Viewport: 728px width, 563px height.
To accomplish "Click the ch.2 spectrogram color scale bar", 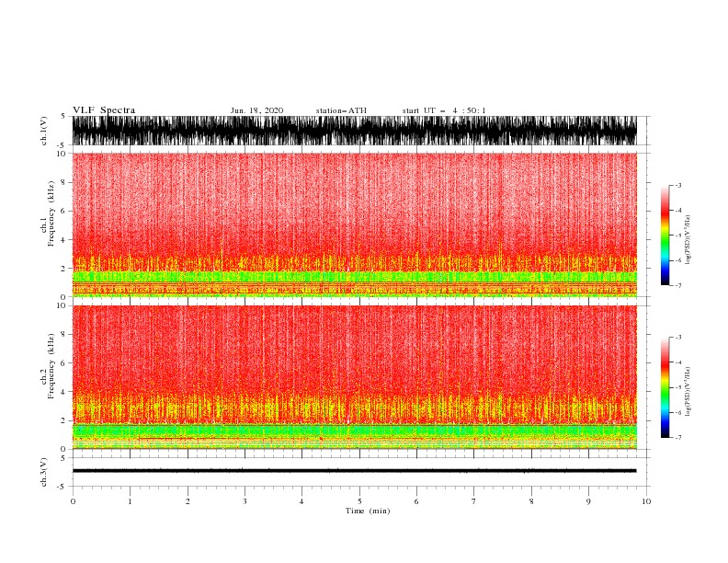I will pos(665,387).
